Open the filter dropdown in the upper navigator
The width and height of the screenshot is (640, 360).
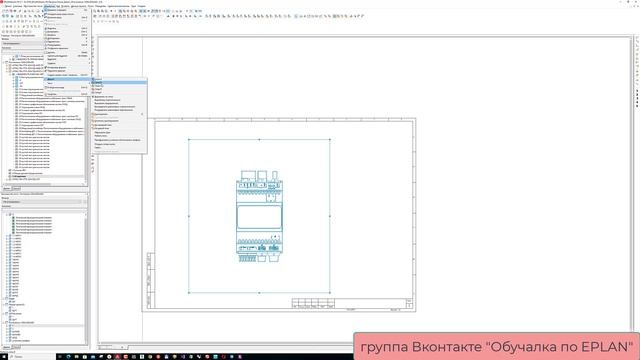click(x=23, y=43)
